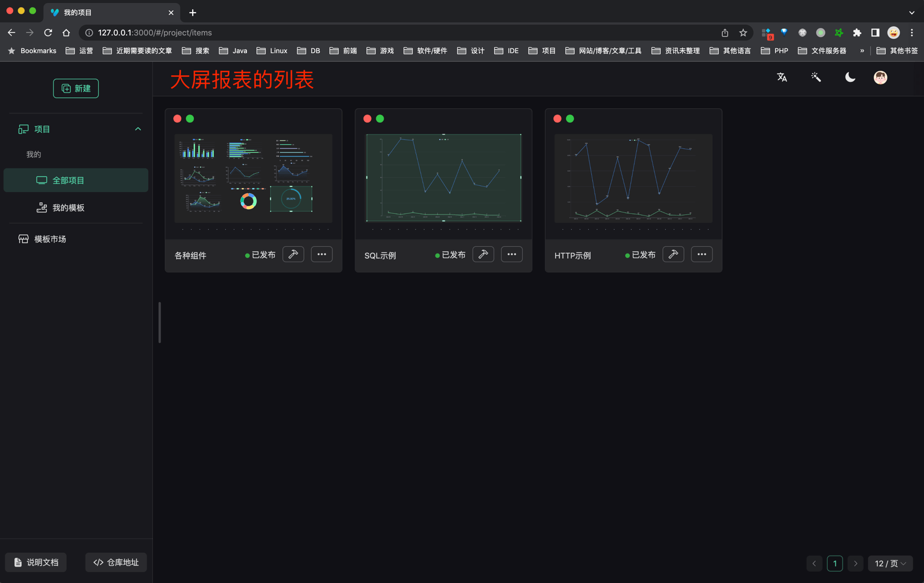Open the theme color magic wand icon
This screenshot has height=583, width=924.
click(816, 78)
